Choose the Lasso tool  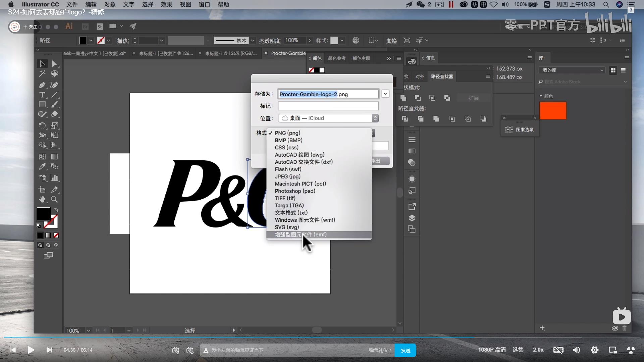(x=54, y=74)
